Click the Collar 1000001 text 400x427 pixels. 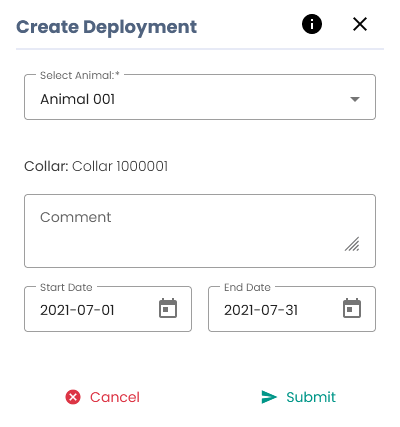click(120, 166)
